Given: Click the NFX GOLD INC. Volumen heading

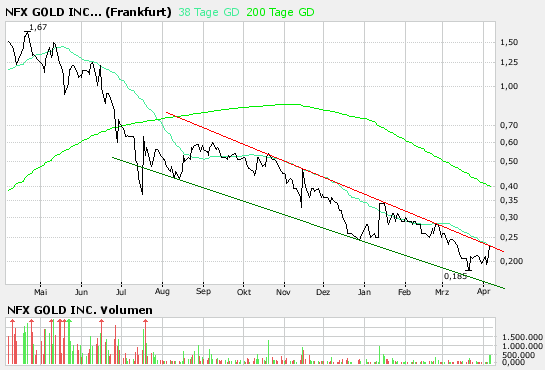Looking at the screenshot, I should click(x=80, y=310).
